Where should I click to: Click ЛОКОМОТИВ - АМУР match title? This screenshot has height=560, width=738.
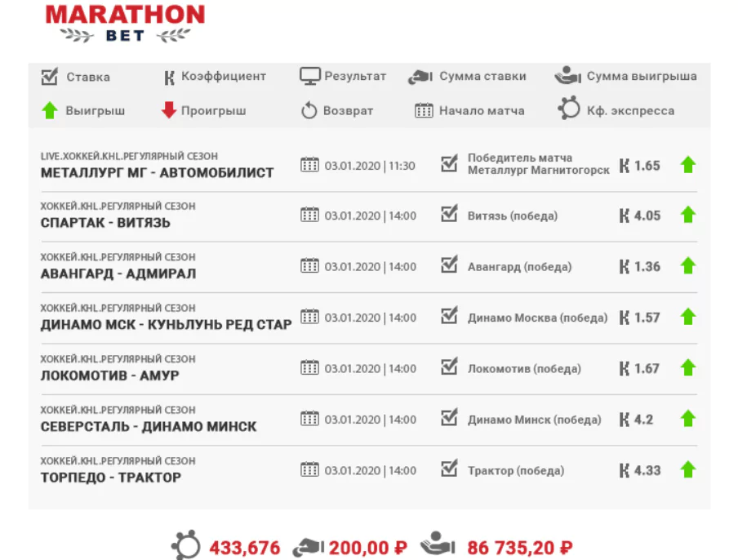pos(109,376)
